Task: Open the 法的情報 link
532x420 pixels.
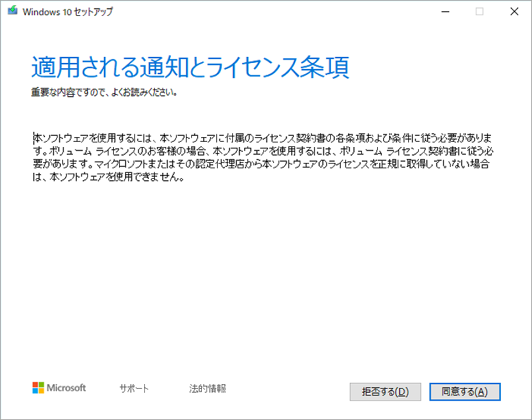Action: point(207,389)
